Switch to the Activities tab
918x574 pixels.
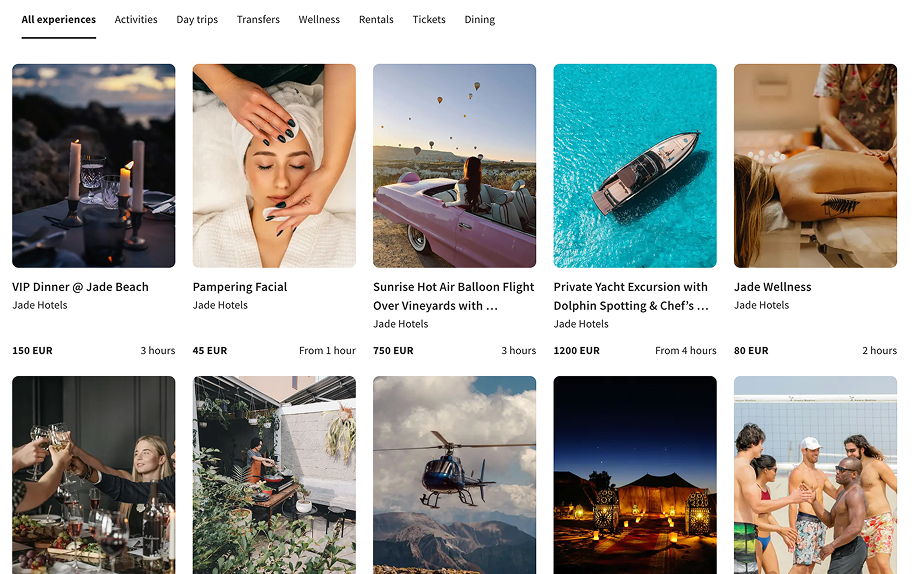click(136, 20)
